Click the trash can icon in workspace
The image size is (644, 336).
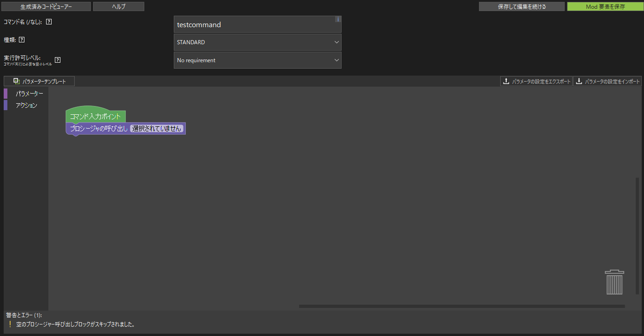614,282
